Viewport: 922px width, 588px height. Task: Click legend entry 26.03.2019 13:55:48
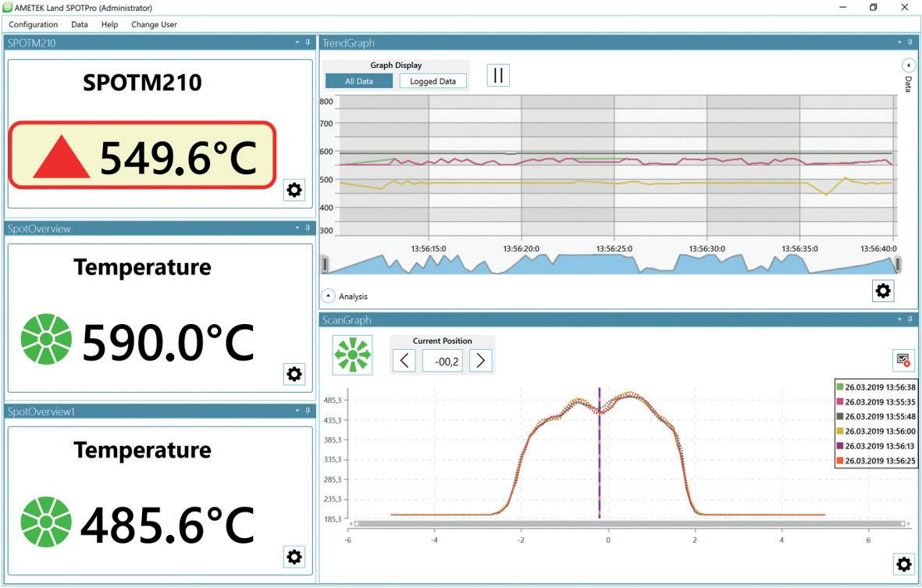875,416
